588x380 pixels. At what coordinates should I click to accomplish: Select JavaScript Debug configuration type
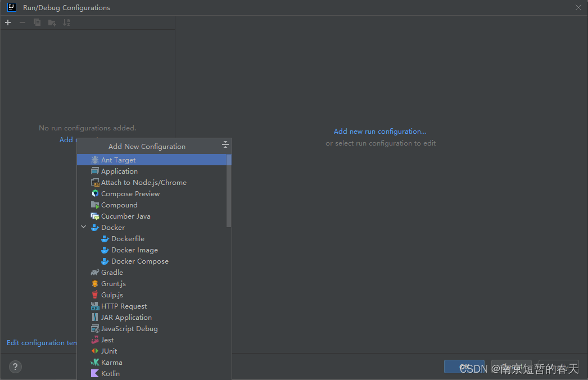pos(154,329)
